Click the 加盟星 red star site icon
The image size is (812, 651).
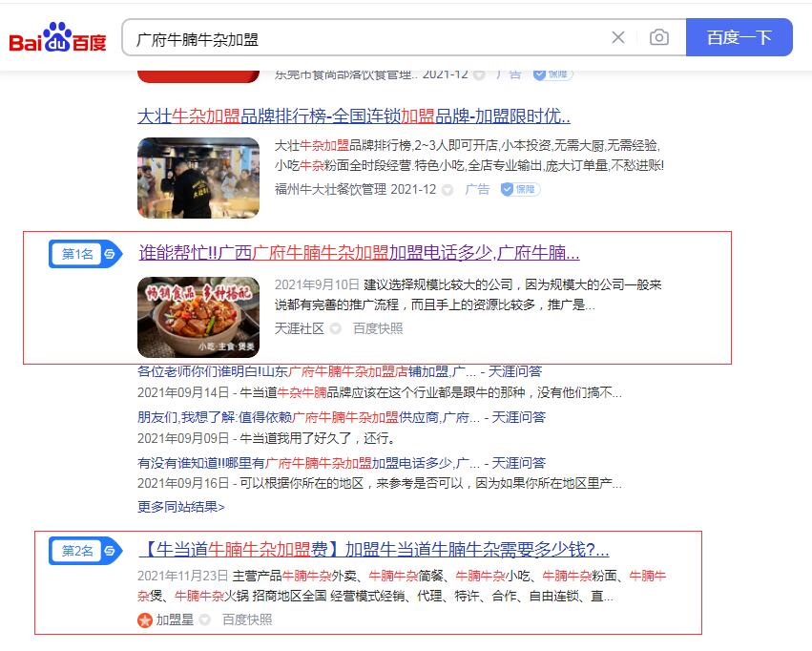[145, 619]
